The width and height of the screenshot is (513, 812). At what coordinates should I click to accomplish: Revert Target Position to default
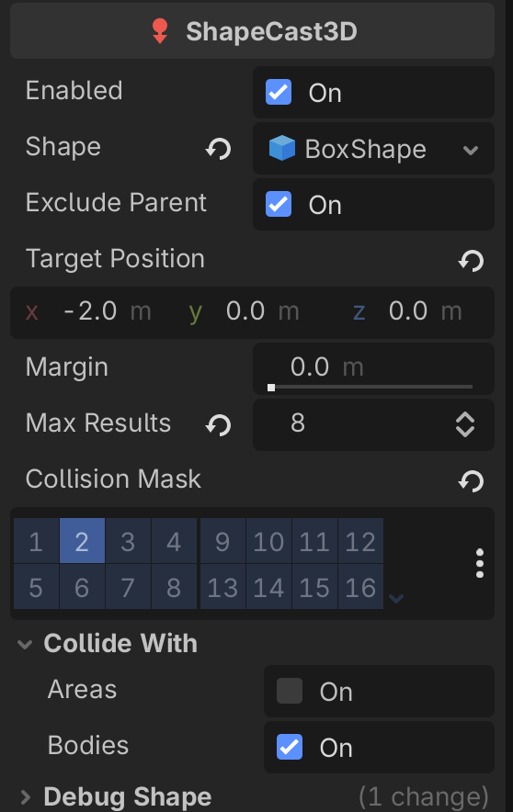click(471, 261)
